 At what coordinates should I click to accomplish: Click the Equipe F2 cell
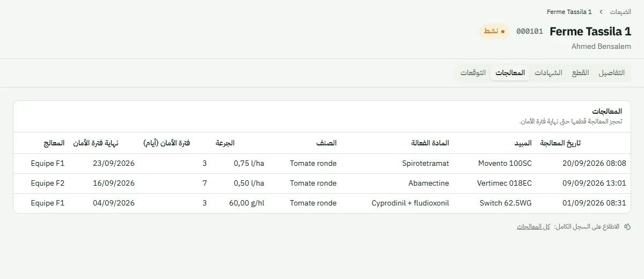[x=48, y=183]
